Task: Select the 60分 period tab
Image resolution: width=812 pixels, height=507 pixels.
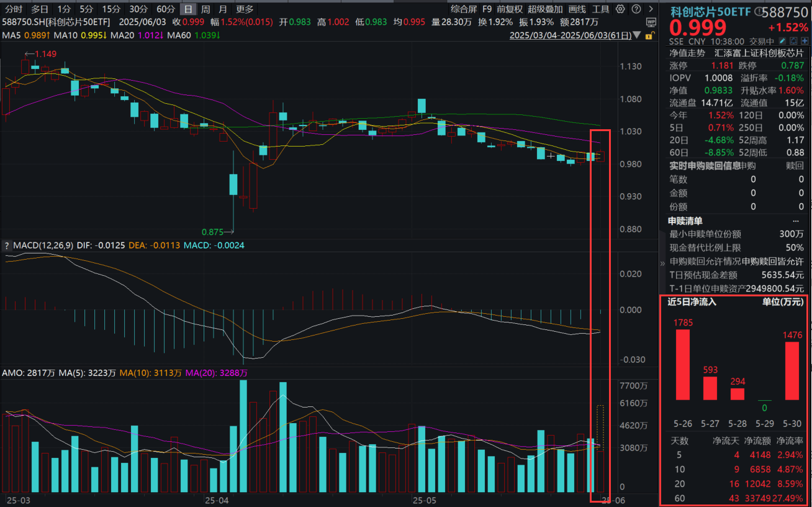Action: 165,9
